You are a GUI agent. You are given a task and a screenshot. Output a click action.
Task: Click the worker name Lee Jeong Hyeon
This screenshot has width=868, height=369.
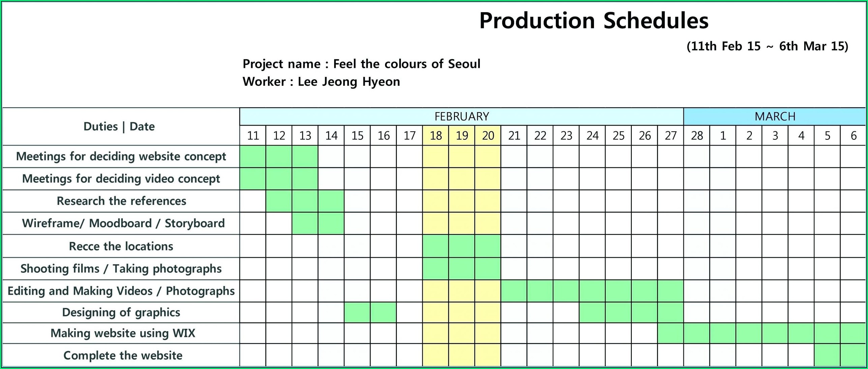349,82
